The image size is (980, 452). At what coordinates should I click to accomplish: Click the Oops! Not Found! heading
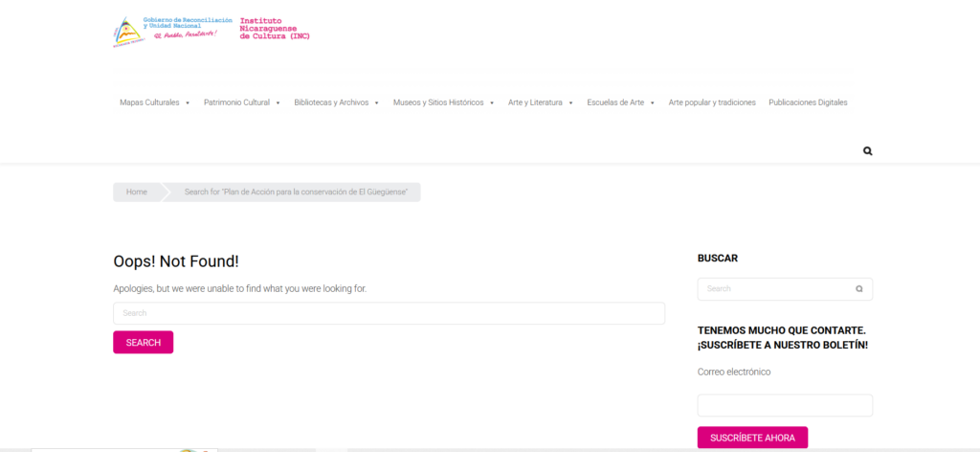[176, 261]
